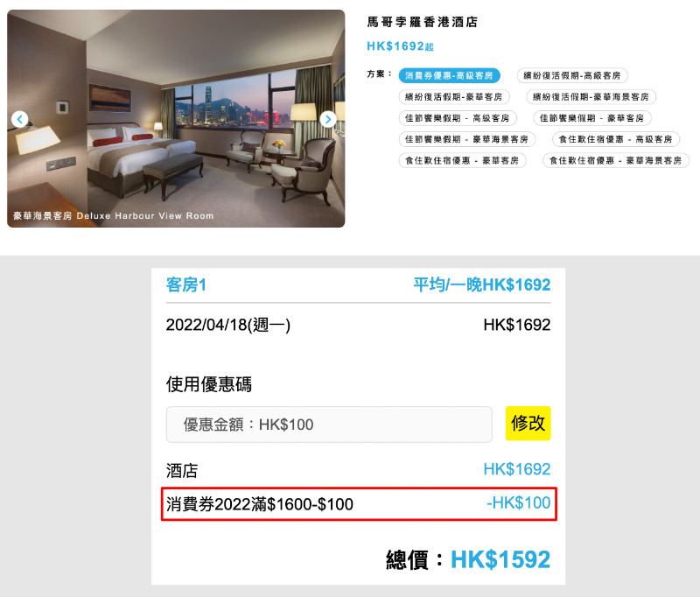
Task: Select 繽紛復活假期-豪華海景客房 plan option
Action: (591, 97)
